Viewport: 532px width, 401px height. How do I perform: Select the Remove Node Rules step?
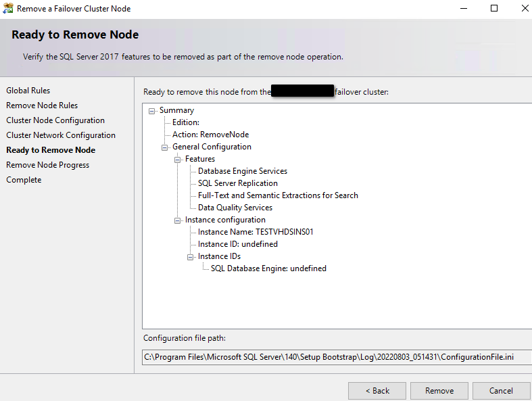click(x=42, y=105)
